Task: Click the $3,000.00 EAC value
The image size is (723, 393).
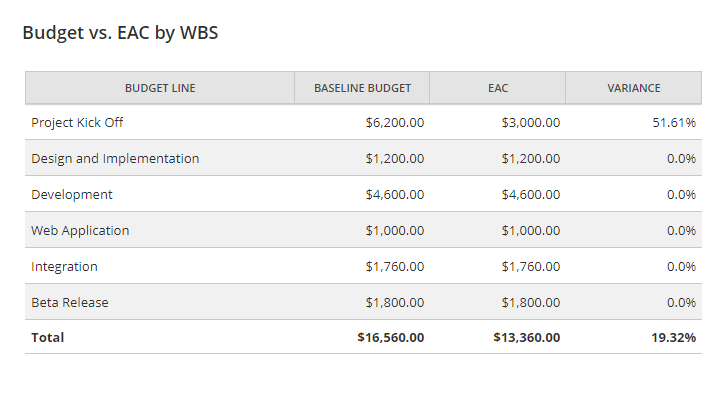Action: coord(531,123)
